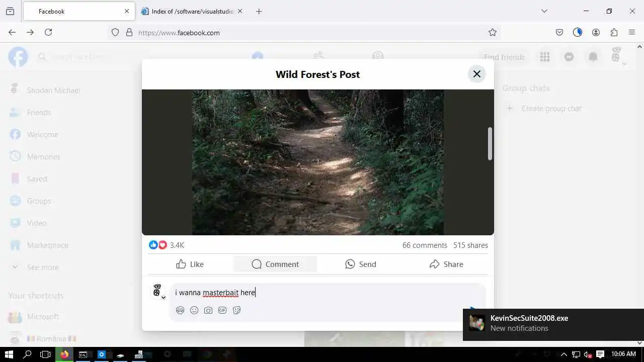Open the Firefox hamburger menu
The image size is (644, 362).
[632, 32]
